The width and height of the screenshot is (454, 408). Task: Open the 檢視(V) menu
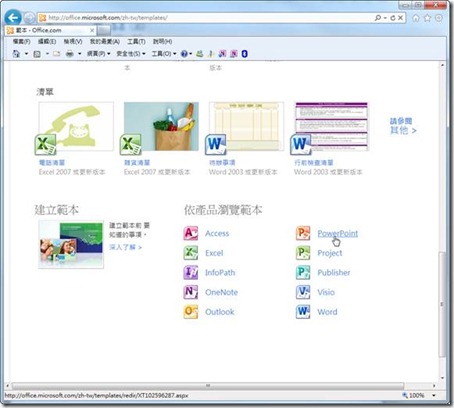coord(73,42)
